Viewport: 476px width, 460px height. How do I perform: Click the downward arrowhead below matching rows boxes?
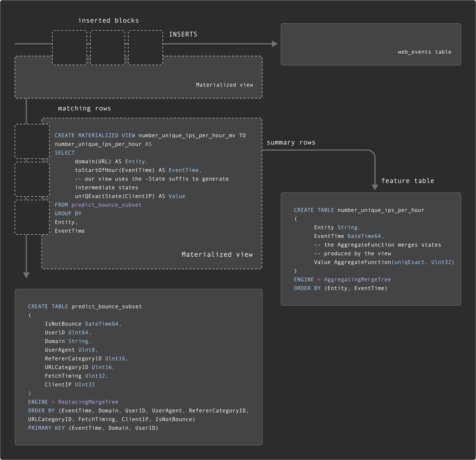click(x=26, y=275)
